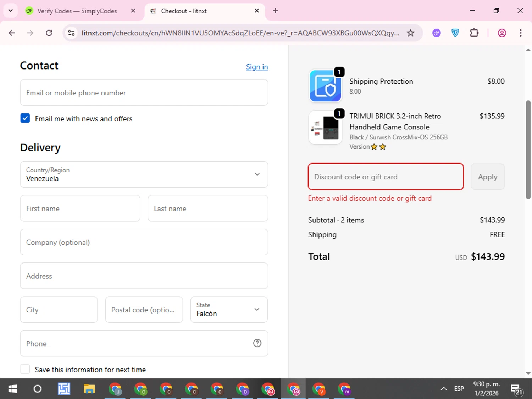Go back to the previous page
Viewport: 532px width, 399px height.
(x=12, y=33)
